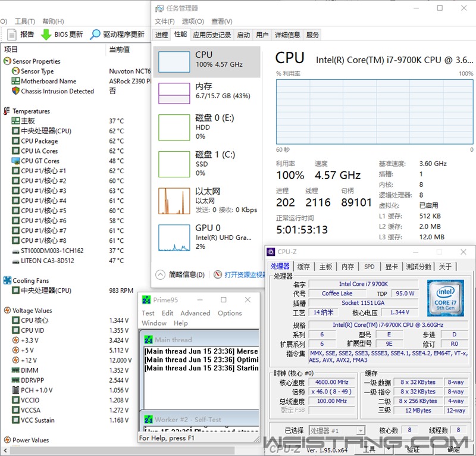Open the Test menu in Prime95

point(148,313)
